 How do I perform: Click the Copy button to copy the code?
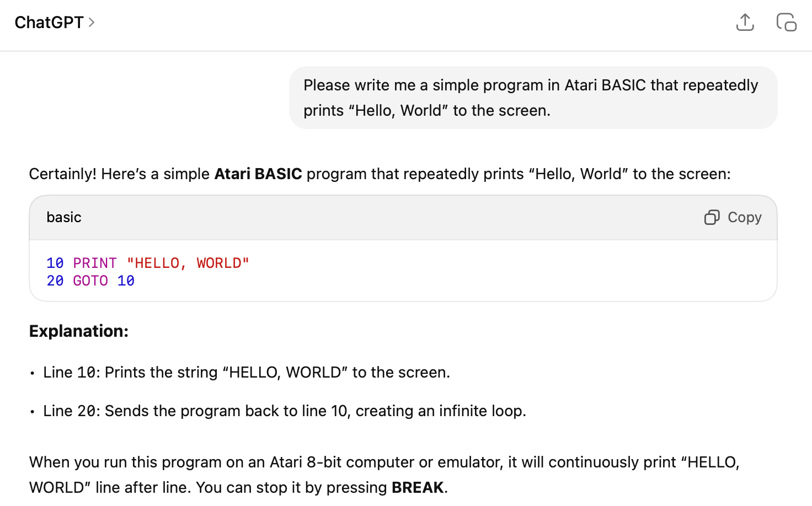(x=744, y=217)
